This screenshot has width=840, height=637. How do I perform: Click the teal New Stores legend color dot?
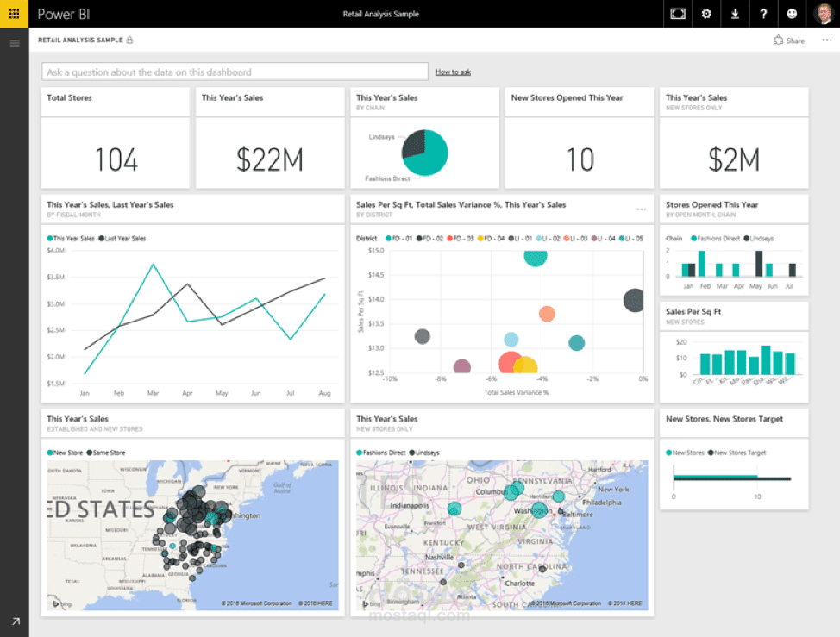[668, 452]
